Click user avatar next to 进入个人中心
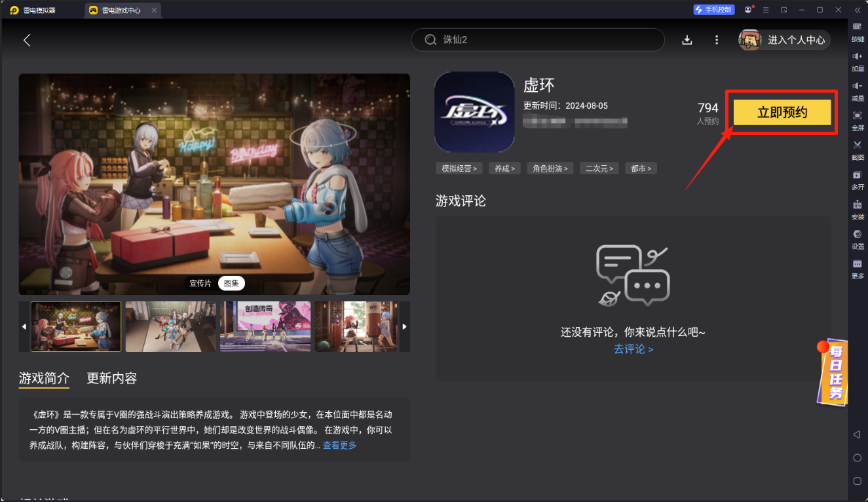The width and height of the screenshot is (868, 502). click(x=750, y=40)
